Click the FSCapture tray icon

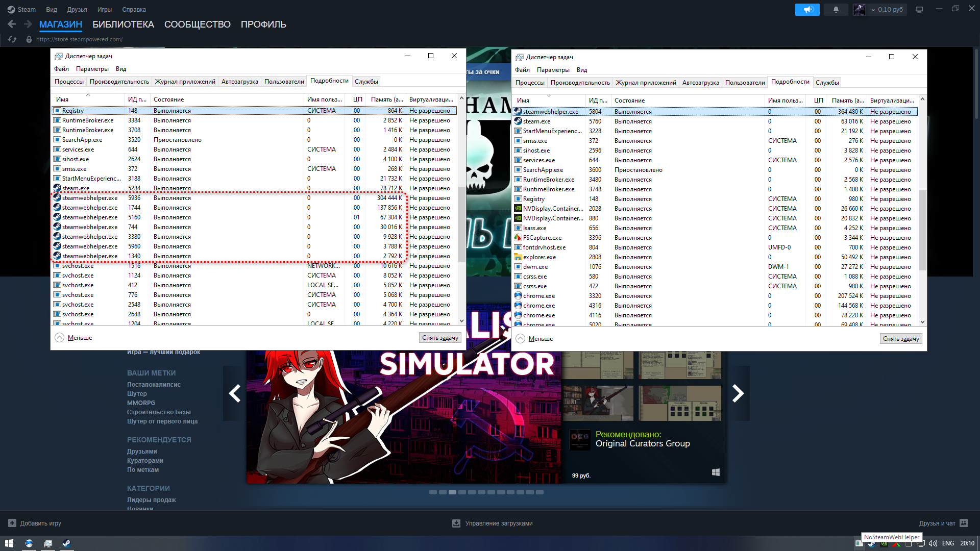[x=896, y=543]
